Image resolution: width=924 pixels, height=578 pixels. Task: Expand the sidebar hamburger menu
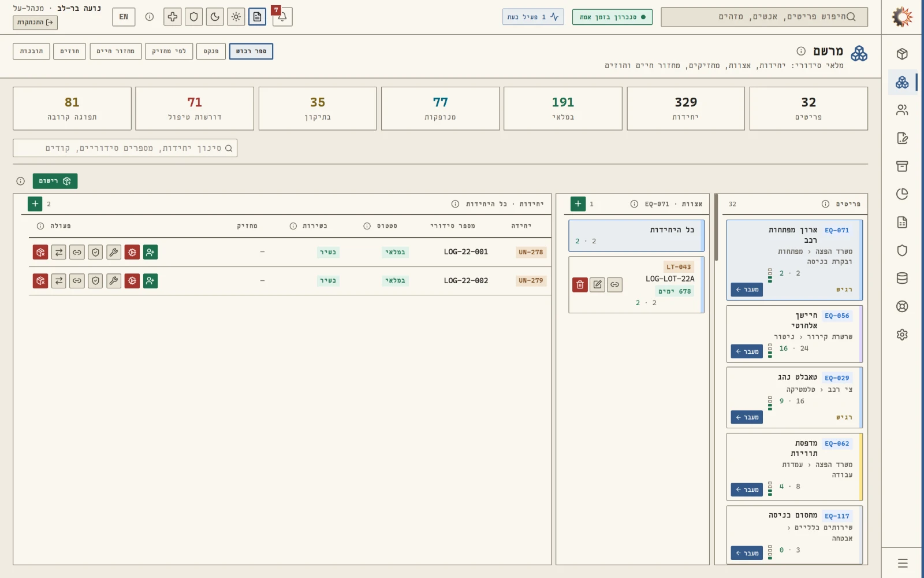pos(903,563)
